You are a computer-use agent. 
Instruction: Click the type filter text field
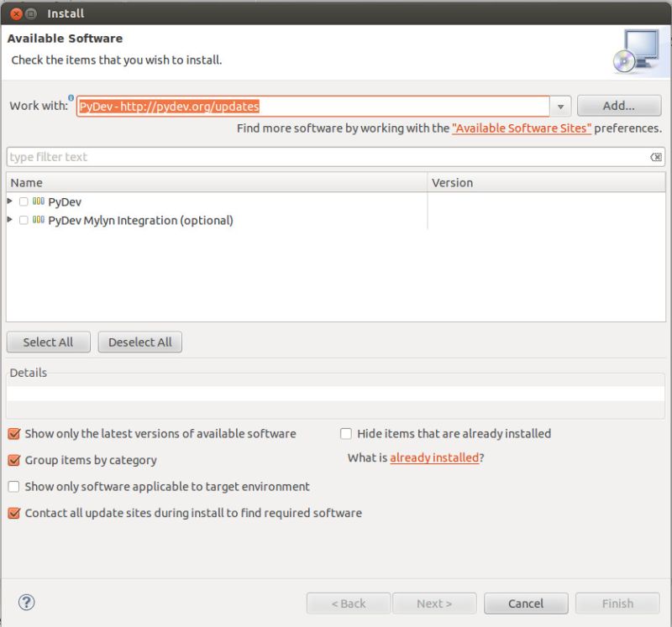pyautogui.click(x=335, y=157)
